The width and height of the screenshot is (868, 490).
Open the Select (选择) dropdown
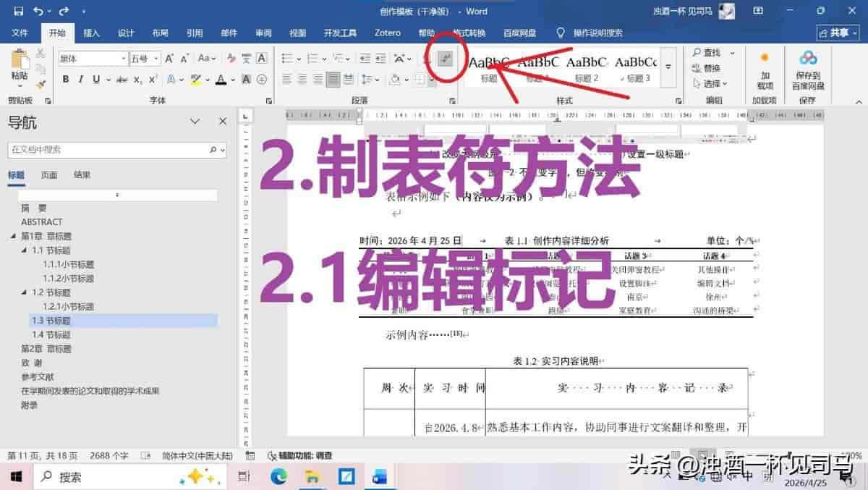point(710,84)
